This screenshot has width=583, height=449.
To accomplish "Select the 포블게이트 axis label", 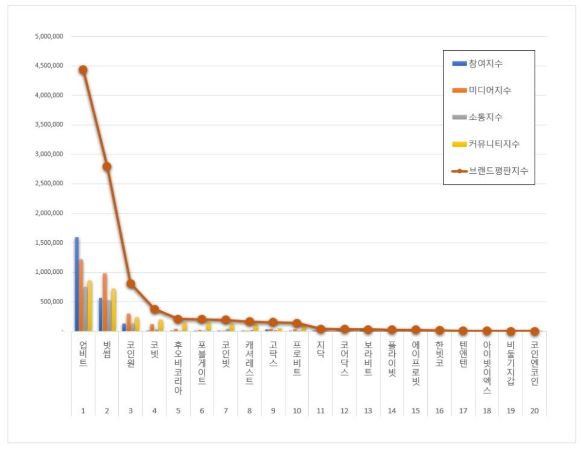I will [x=202, y=363].
